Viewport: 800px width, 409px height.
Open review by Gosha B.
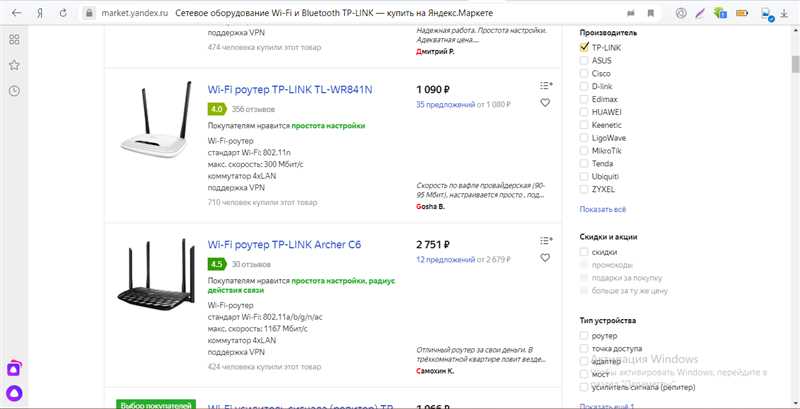[x=431, y=207]
